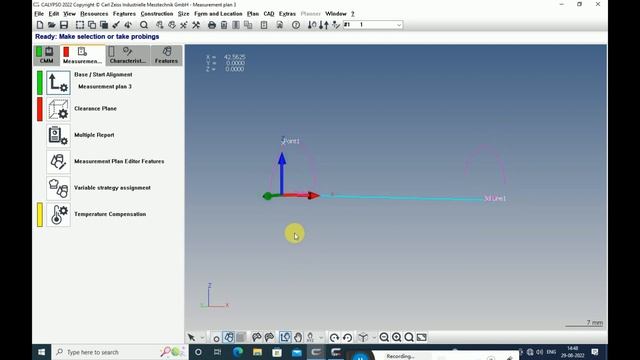Save the plan with the floppy disk icon

coord(64,25)
